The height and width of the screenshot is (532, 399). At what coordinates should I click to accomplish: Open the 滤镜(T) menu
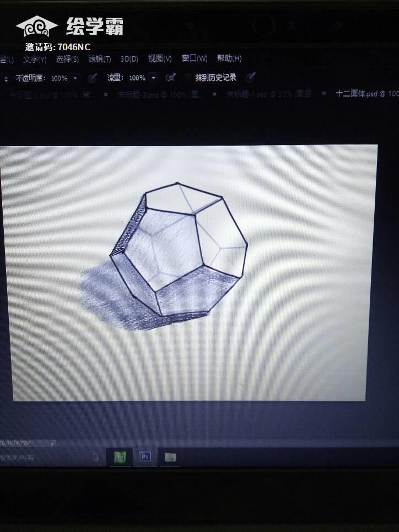click(x=99, y=59)
